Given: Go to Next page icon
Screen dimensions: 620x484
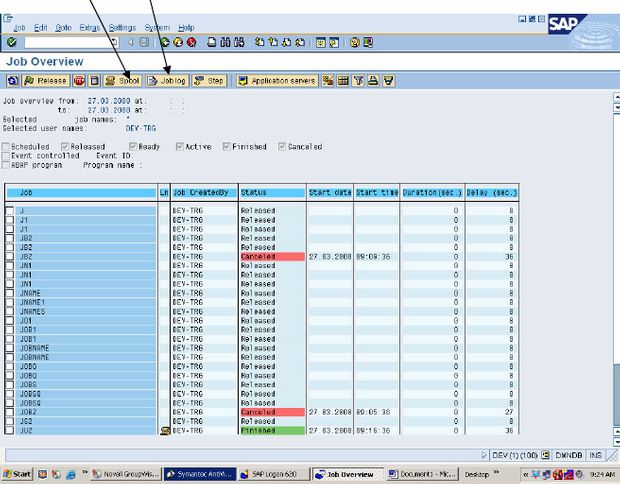Looking at the screenshot, I should [x=286, y=42].
